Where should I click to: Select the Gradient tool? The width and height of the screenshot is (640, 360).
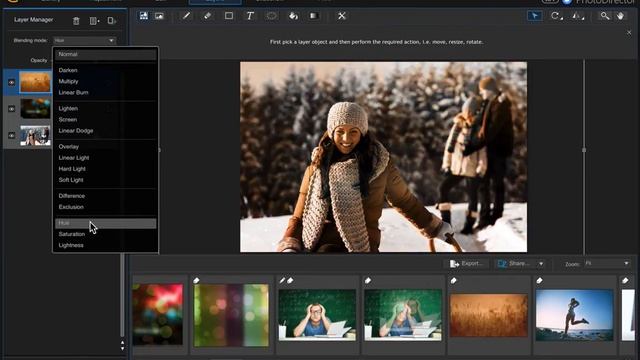coord(314,16)
